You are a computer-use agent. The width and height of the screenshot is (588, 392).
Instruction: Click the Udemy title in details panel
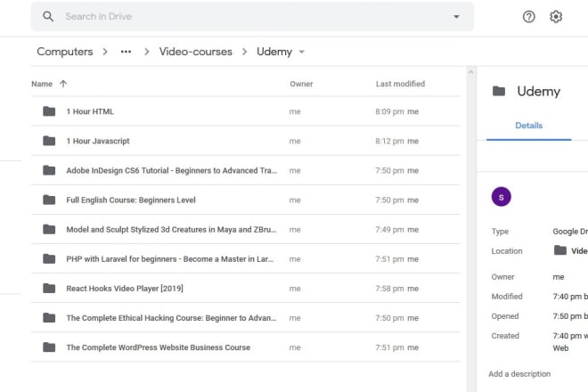[538, 91]
